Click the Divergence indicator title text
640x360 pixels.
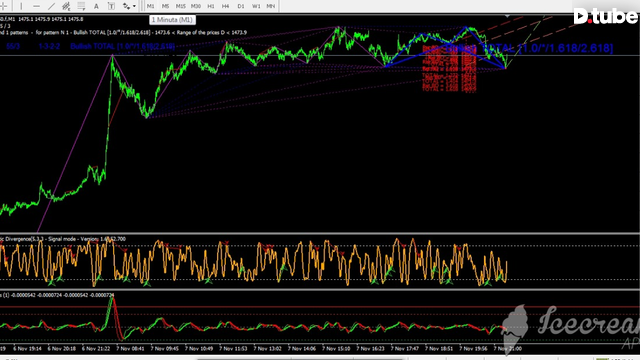click(x=63, y=239)
